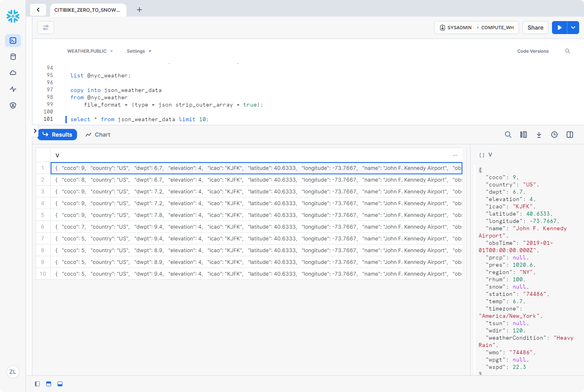Expand the run options arrow dropdown
Image resolution: width=584 pixels, height=392 pixels.
tap(573, 28)
